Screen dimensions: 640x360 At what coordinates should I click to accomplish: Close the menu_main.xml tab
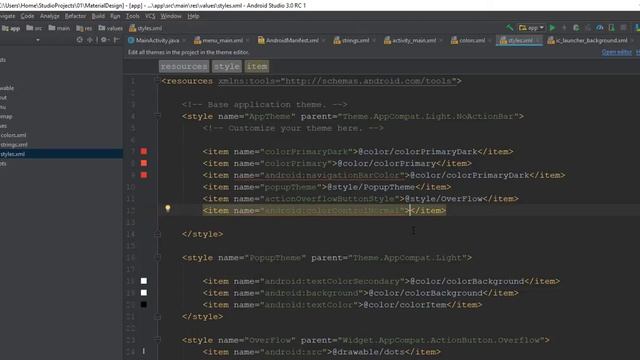click(247, 40)
